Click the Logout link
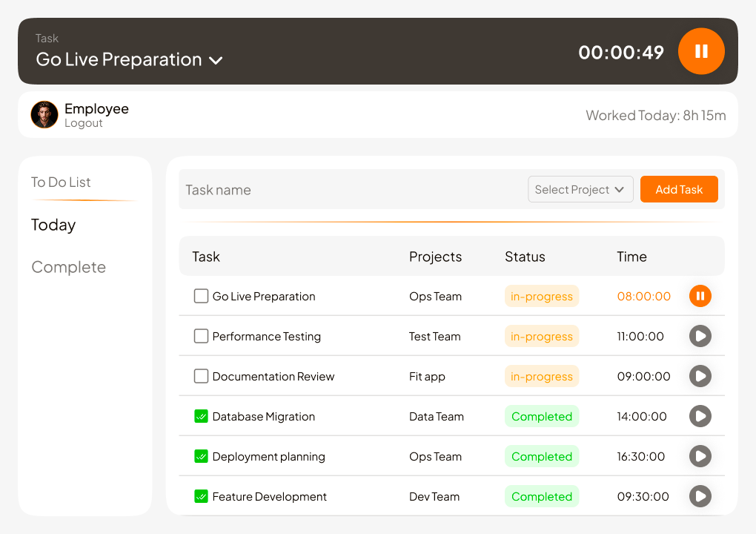This screenshot has height=534, width=756. 83,123
